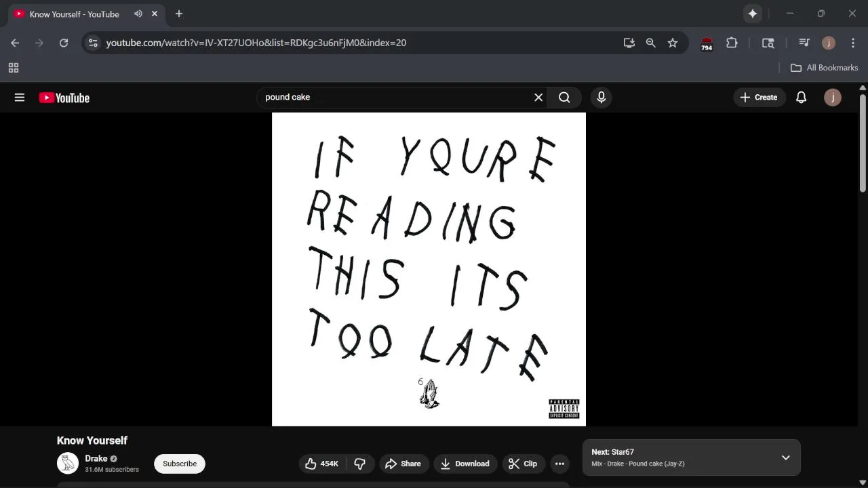The height and width of the screenshot is (488, 868).
Task: Click the album art video player
Action: pos(429,269)
